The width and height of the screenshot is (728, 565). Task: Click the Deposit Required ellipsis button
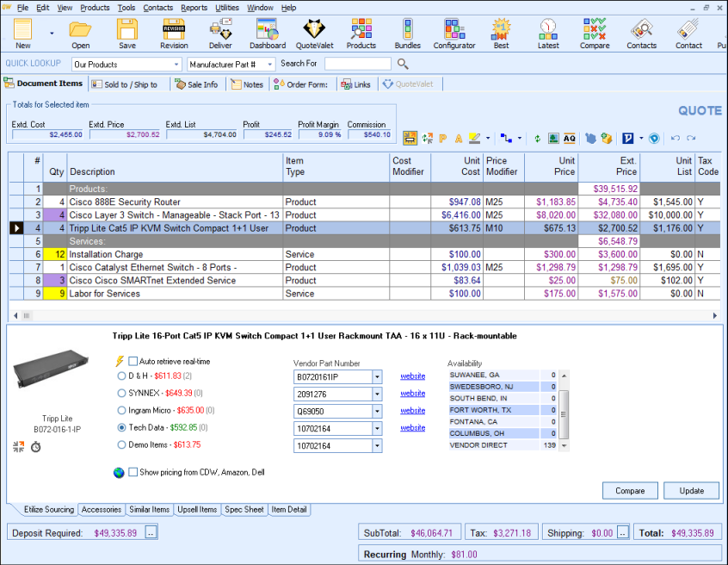151,533
